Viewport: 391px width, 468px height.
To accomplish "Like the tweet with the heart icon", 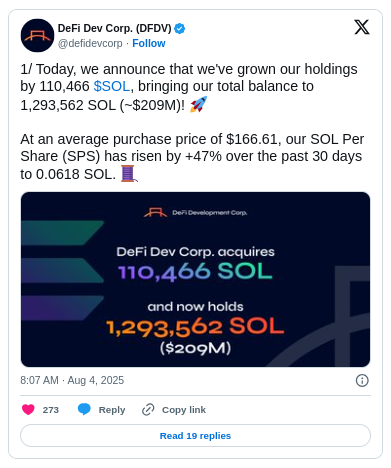I will (x=28, y=409).
